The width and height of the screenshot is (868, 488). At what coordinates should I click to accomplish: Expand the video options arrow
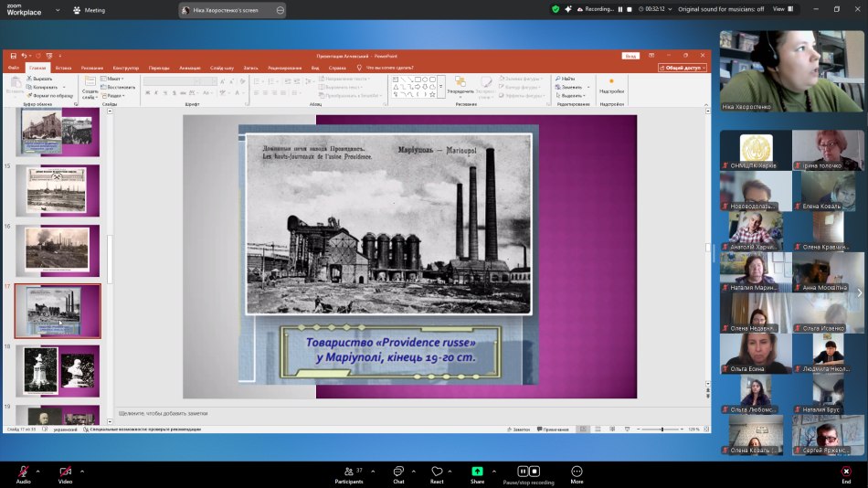click(82, 472)
